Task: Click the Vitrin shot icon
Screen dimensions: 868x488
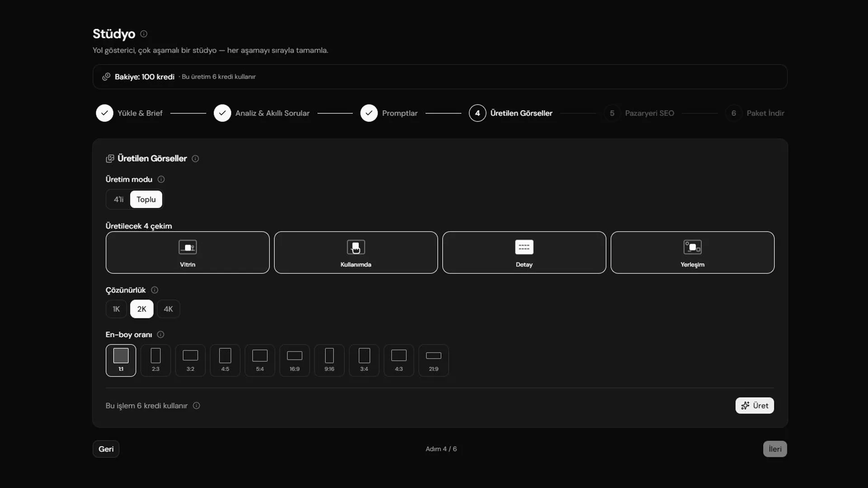Action: click(188, 247)
